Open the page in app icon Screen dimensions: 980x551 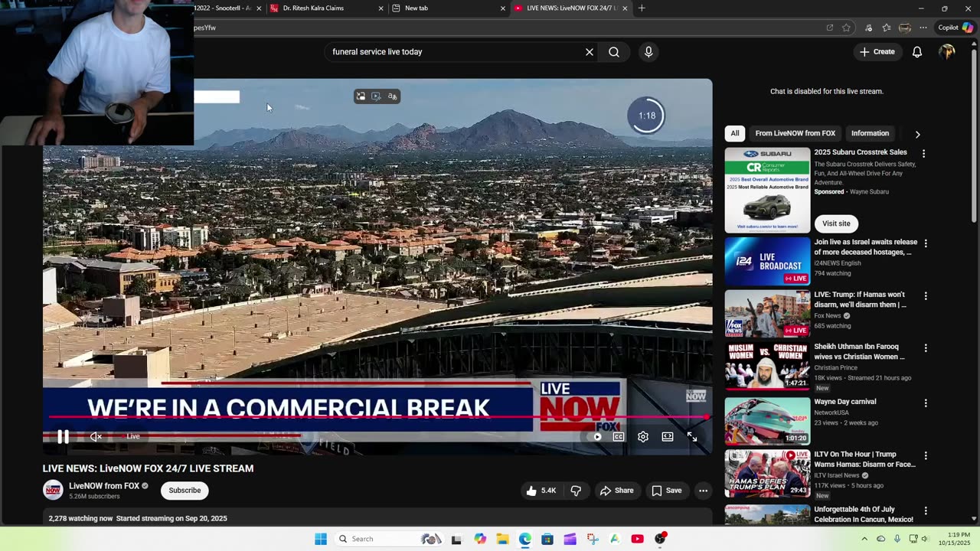[829, 28]
